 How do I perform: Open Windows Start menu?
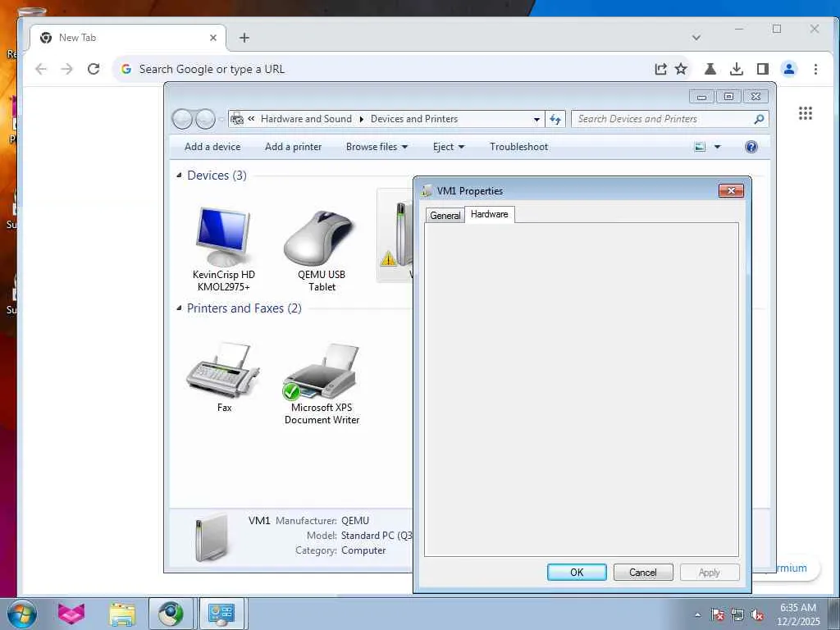pyautogui.click(x=22, y=614)
